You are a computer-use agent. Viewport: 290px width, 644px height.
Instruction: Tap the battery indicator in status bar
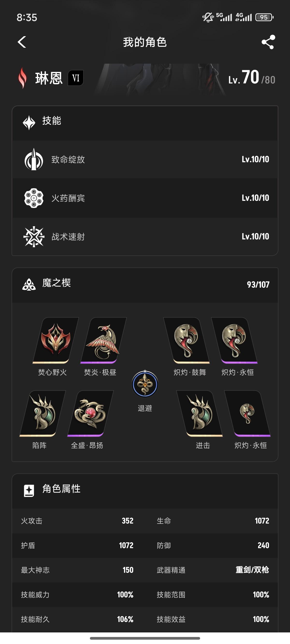pyautogui.click(x=264, y=17)
